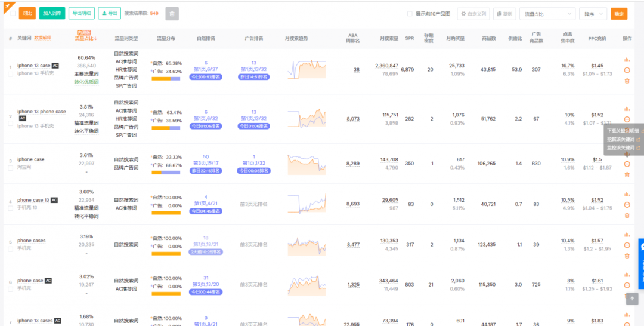Choose 监控该关键词 in the popup menu
Viewport: 644px width, 326px height.
tap(623, 147)
